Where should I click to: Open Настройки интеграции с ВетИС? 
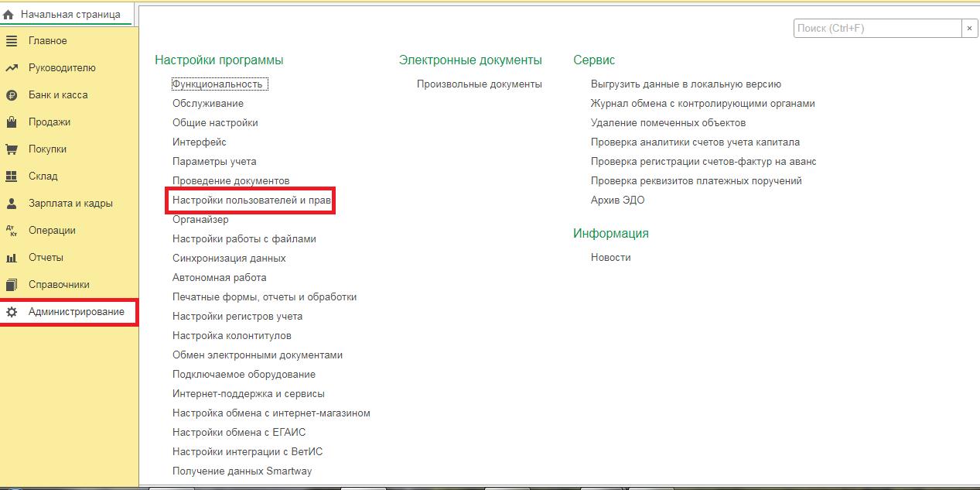click(x=248, y=452)
